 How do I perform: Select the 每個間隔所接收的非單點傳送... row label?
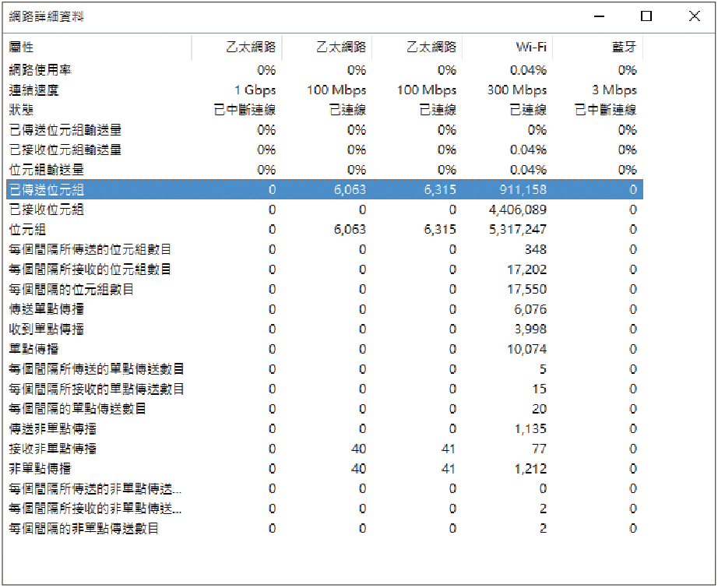pyautogui.click(x=95, y=509)
